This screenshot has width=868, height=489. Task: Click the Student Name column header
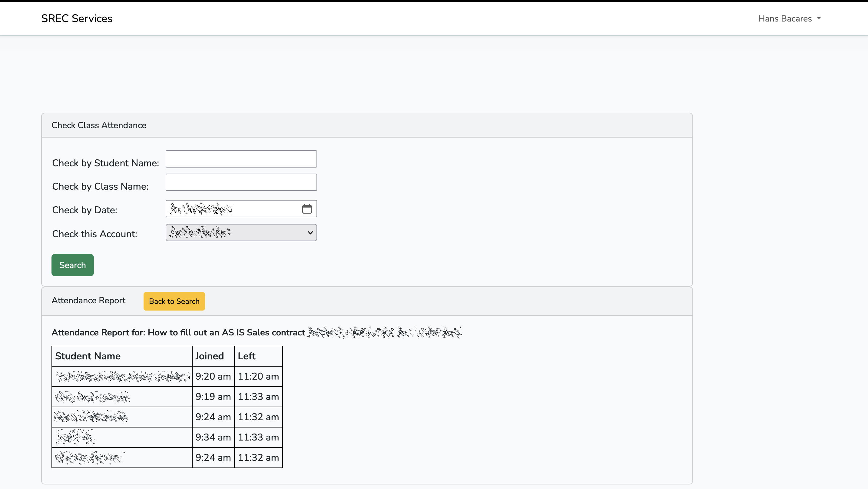(88, 356)
